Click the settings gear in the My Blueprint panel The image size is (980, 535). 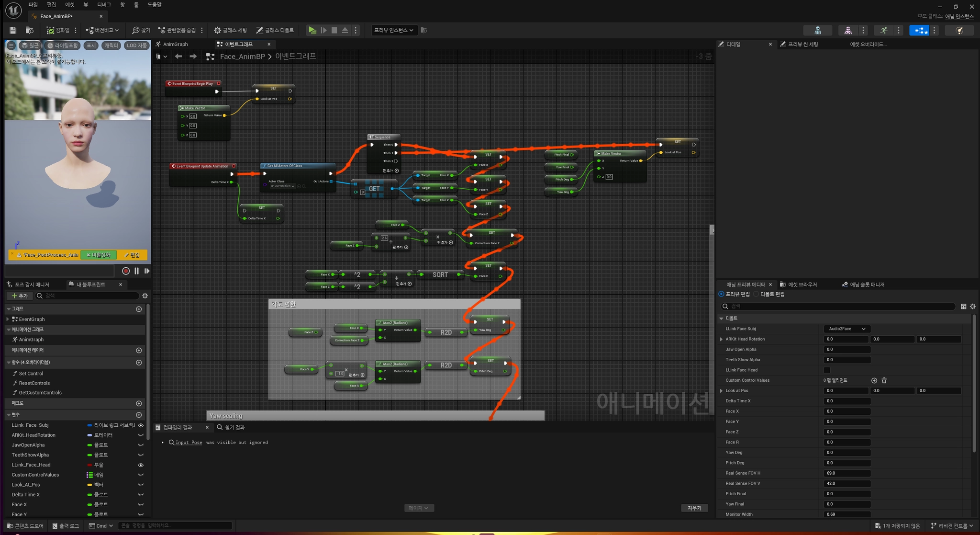click(x=145, y=296)
